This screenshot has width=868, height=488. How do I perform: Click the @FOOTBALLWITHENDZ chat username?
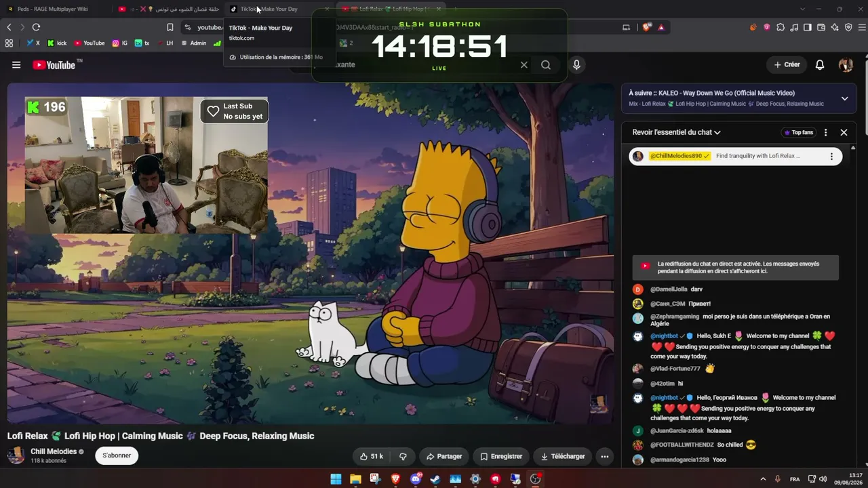tap(682, 445)
